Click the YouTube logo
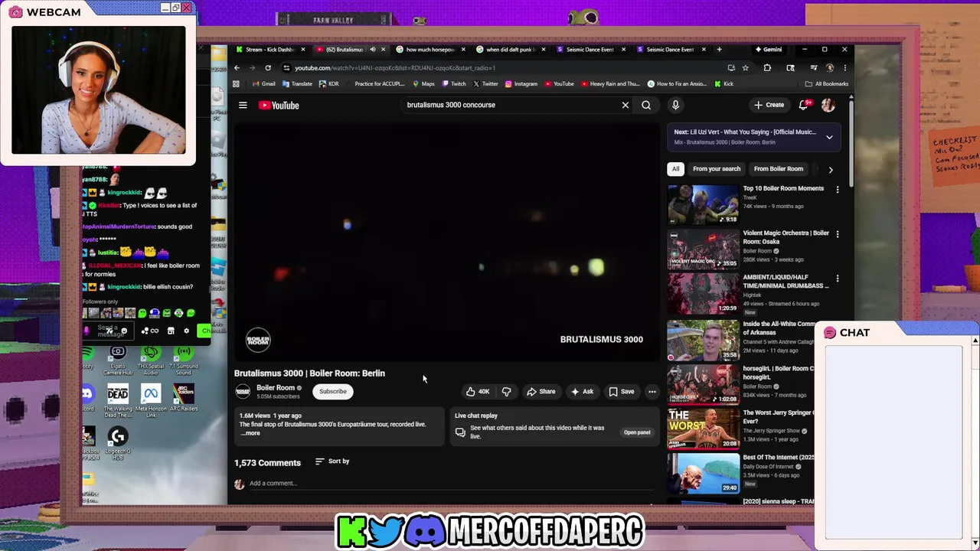This screenshot has height=551, width=980. [279, 106]
